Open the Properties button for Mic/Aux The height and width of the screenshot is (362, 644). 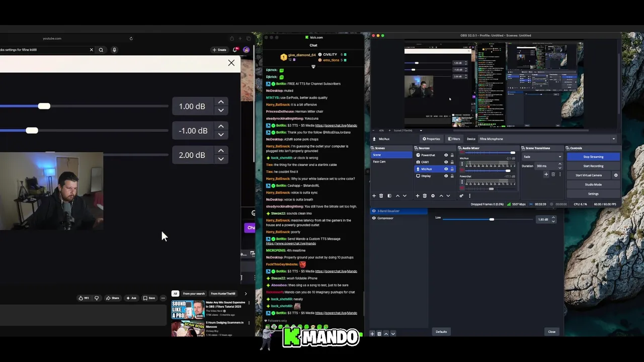[x=431, y=139]
